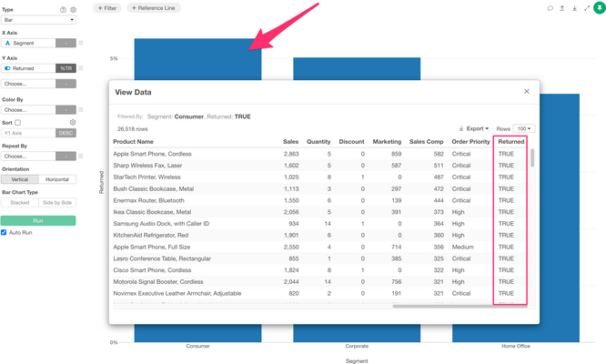606x364 pixels.
Task: Open X Axis function button beside Segment
Action: [66, 43]
